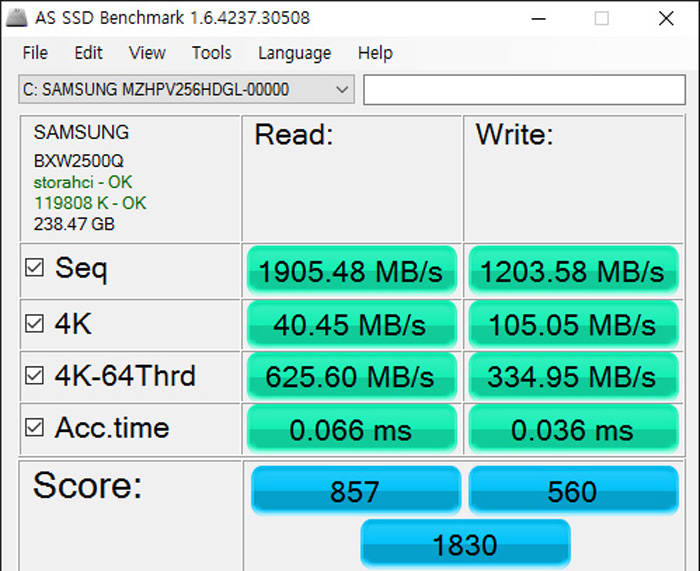The width and height of the screenshot is (700, 571).
Task: Click the Read: column header
Action: coord(294,134)
